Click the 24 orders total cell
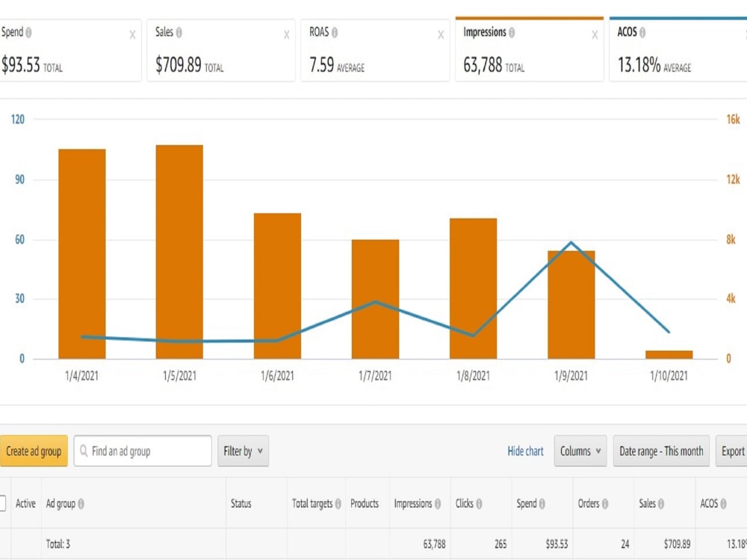747x560 pixels. [x=625, y=544]
